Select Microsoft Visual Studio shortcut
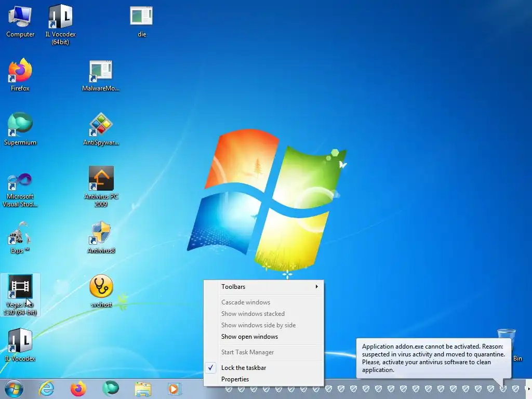The image size is (532, 399). point(20,189)
